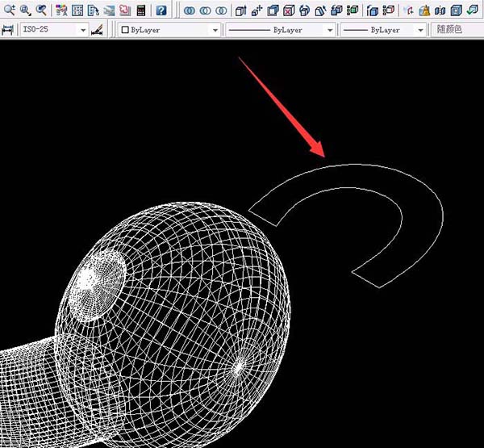The width and height of the screenshot is (484, 448).
Task: Select the Union solids tool
Action: pyautogui.click(x=190, y=10)
